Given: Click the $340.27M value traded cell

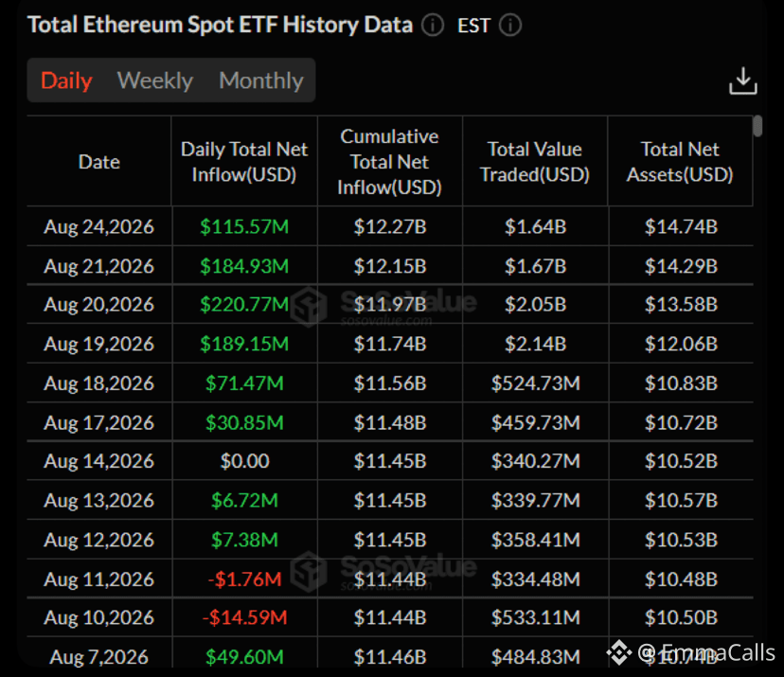Looking at the screenshot, I should point(536,460).
